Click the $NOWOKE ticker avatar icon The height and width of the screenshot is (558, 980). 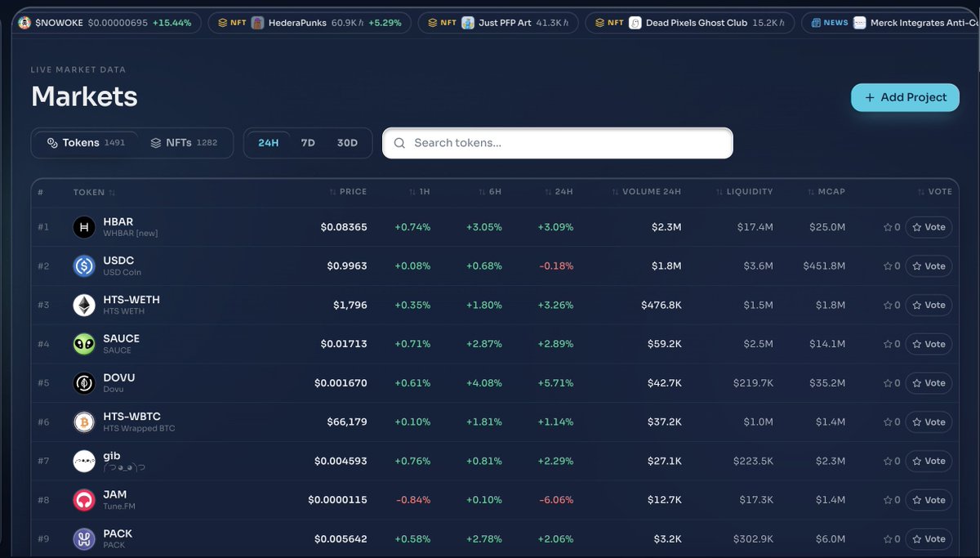[24, 23]
